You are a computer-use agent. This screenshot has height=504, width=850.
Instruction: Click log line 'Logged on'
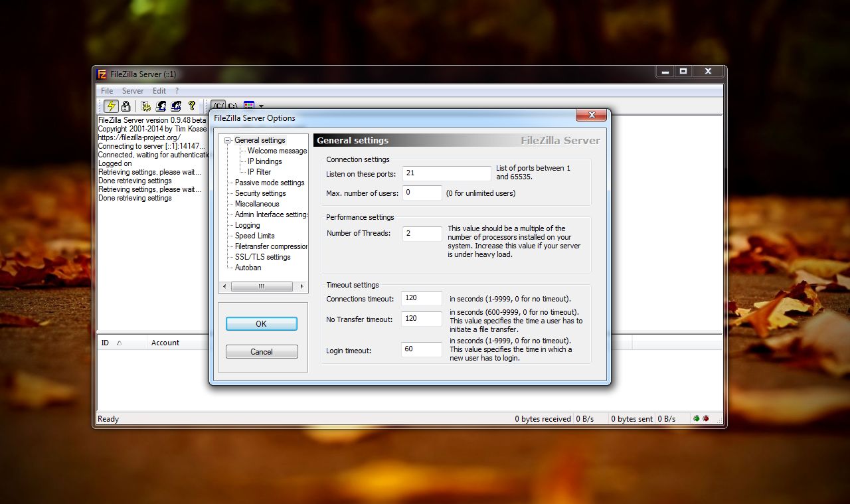[x=115, y=163]
